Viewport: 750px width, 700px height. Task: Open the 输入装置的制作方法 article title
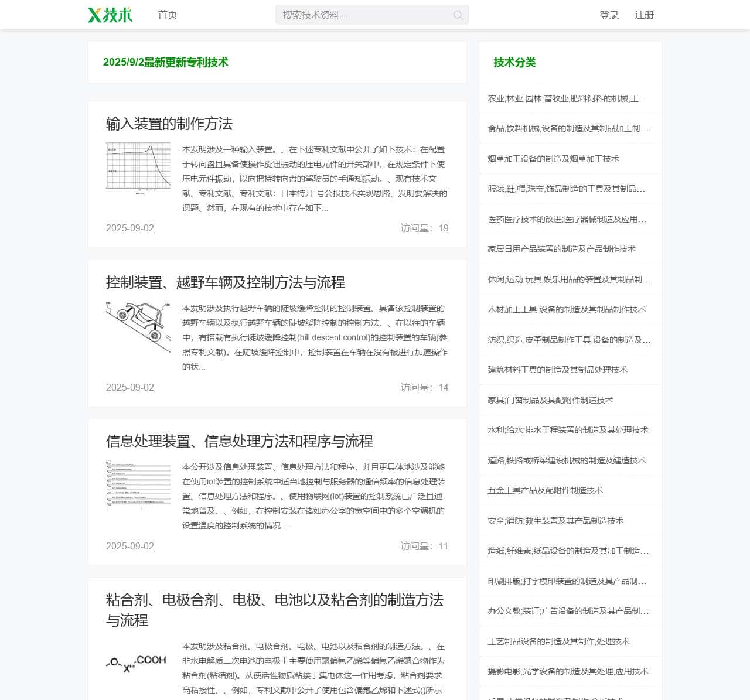pyautogui.click(x=169, y=124)
